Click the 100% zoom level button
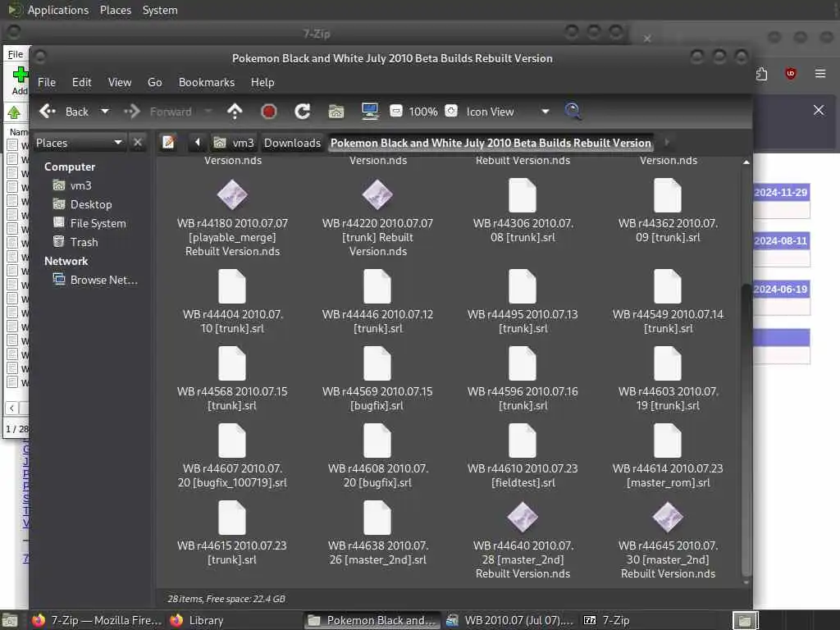 423,112
